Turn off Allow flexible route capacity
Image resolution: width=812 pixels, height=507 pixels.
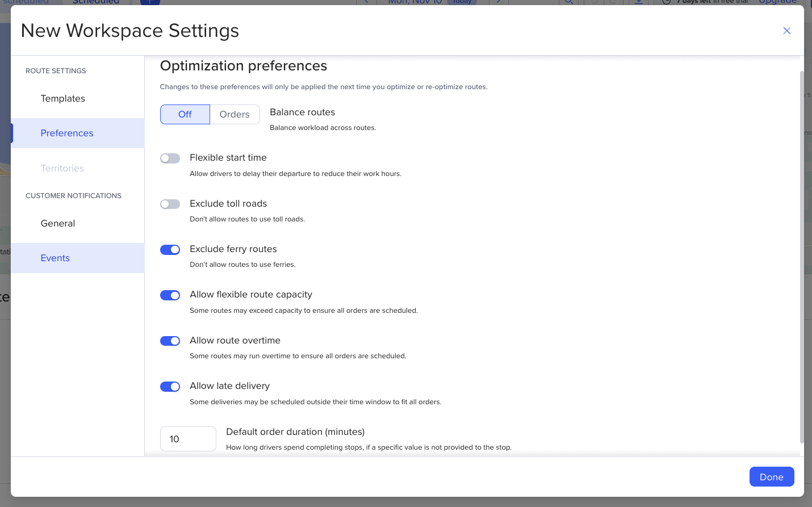pyautogui.click(x=170, y=295)
